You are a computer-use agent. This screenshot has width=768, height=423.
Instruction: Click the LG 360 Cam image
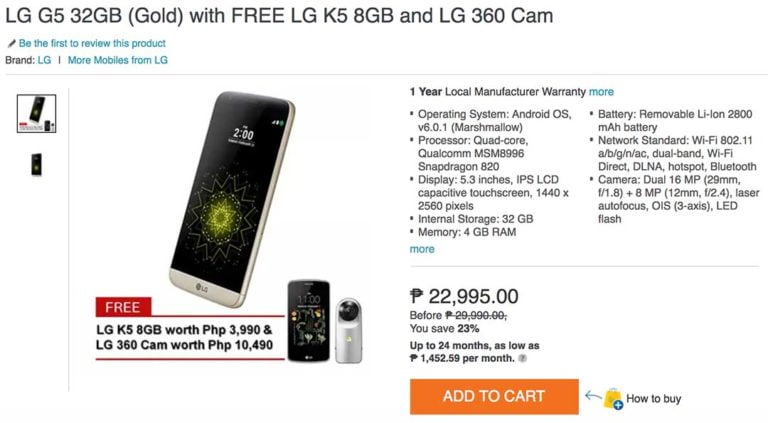pos(348,330)
